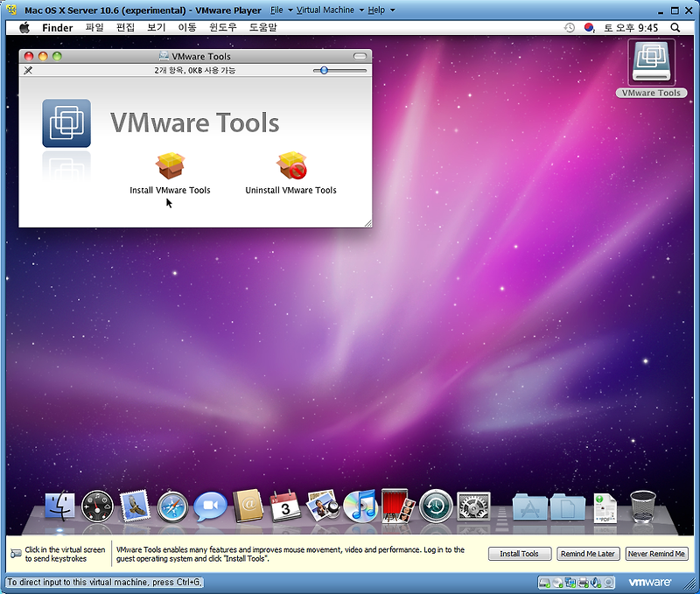Screen dimensions: 700x594
Task: Open the Korean input source flag menu
Action: (x=589, y=28)
